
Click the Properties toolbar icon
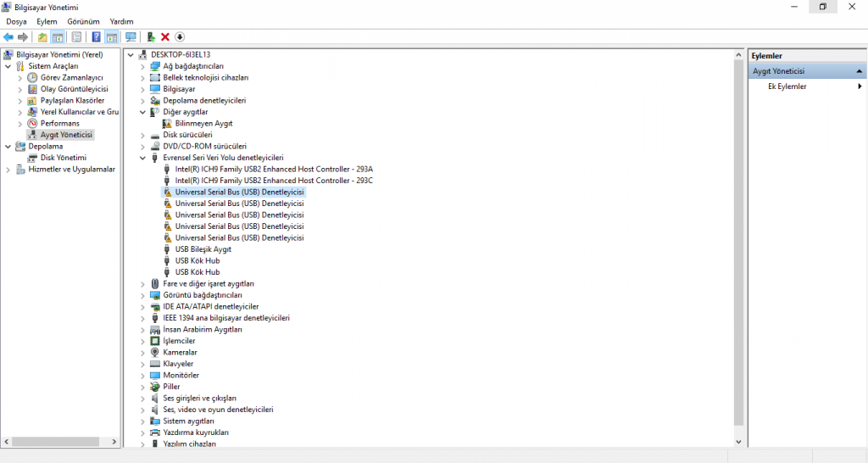point(76,37)
